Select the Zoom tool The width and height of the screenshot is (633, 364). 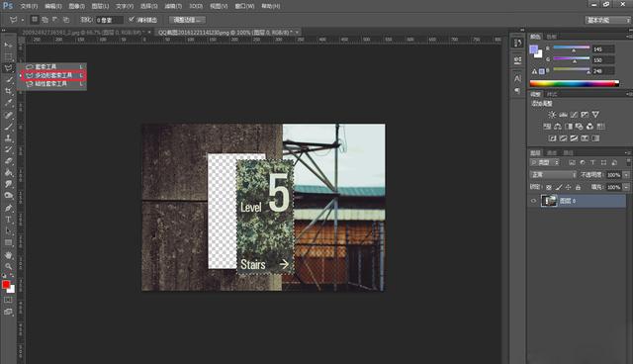pyautogui.click(x=8, y=266)
